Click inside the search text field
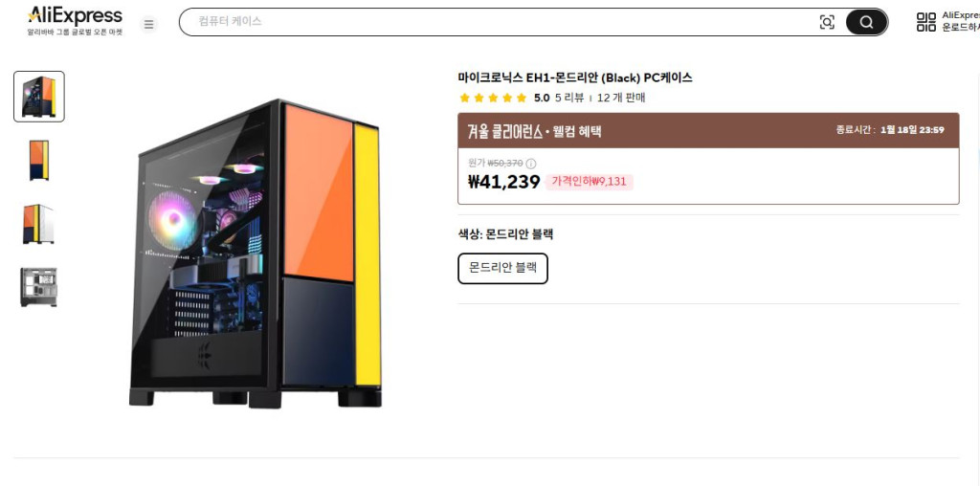The width and height of the screenshot is (980, 486). 498,22
